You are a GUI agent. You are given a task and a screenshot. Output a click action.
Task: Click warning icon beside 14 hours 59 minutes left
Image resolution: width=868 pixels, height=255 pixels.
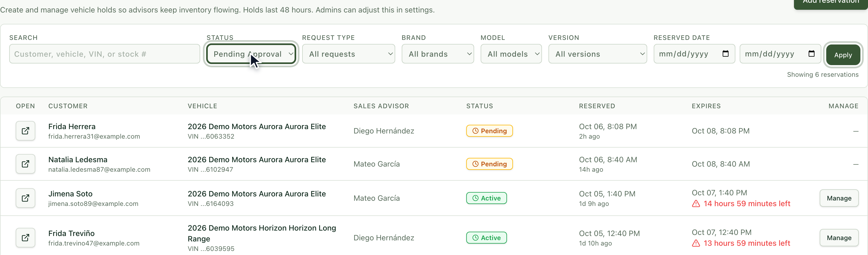696,204
